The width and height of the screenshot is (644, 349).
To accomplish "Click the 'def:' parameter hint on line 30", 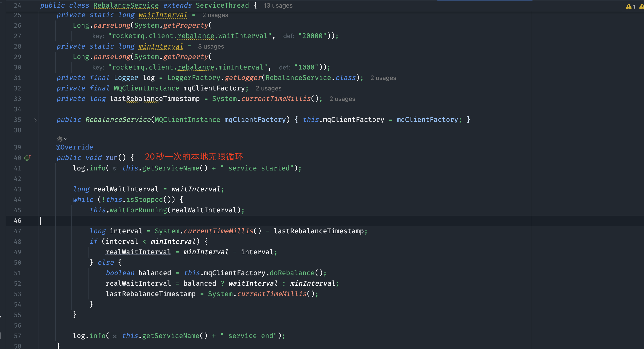I will coord(284,68).
